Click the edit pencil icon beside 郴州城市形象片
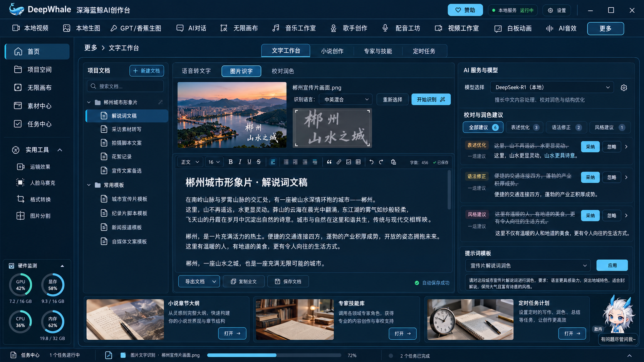The image size is (644, 362). tap(160, 102)
